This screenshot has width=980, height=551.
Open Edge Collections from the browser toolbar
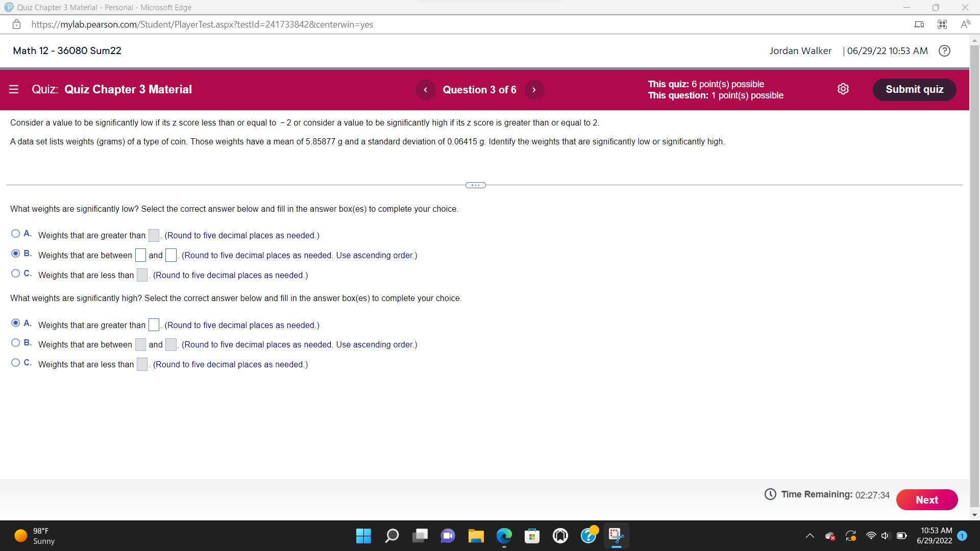[942, 24]
